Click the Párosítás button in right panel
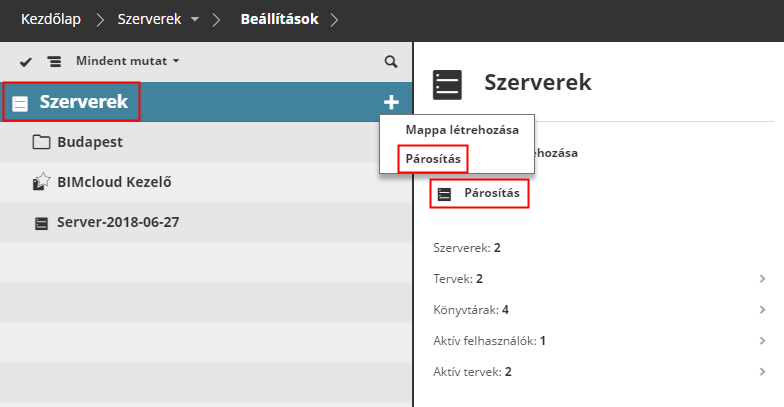The height and width of the screenshot is (407, 784). (x=479, y=193)
